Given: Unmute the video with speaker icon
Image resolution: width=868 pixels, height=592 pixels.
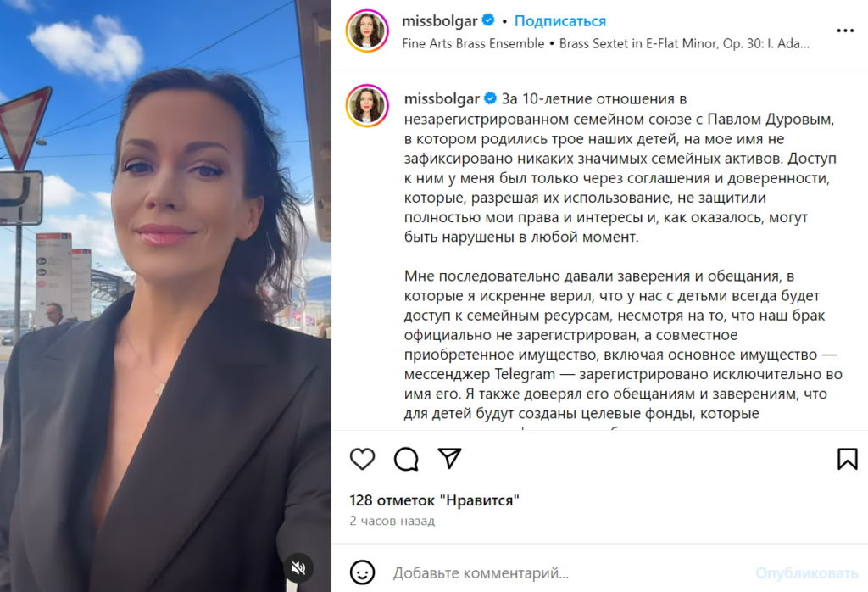Looking at the screenshot, I should [299, 567].
